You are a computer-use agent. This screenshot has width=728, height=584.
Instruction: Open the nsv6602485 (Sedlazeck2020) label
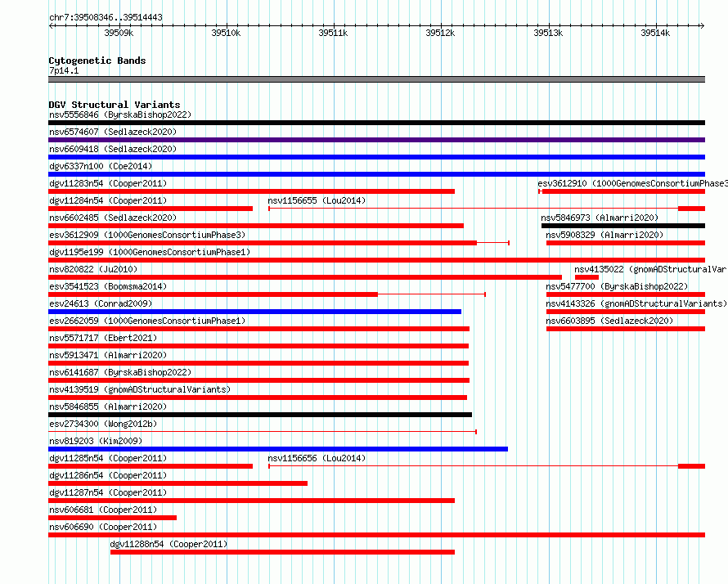113,218
